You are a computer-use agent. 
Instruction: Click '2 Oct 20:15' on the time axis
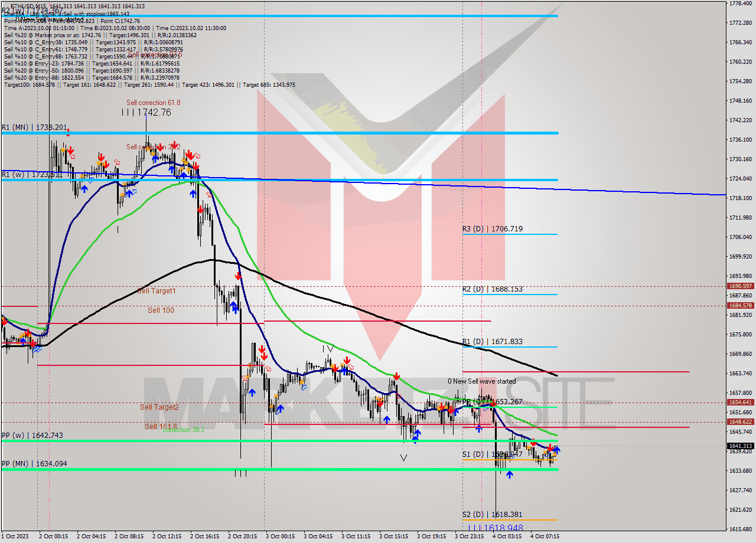[x=243, y=536]
